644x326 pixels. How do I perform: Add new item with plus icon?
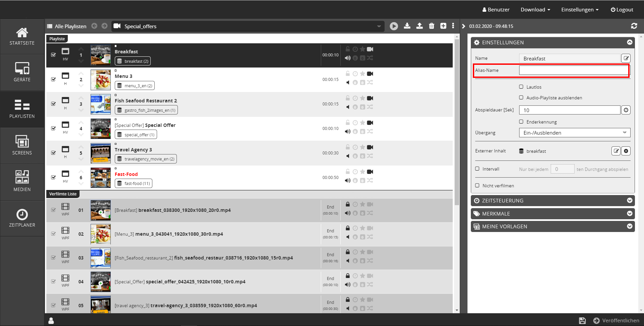[443, 26]
